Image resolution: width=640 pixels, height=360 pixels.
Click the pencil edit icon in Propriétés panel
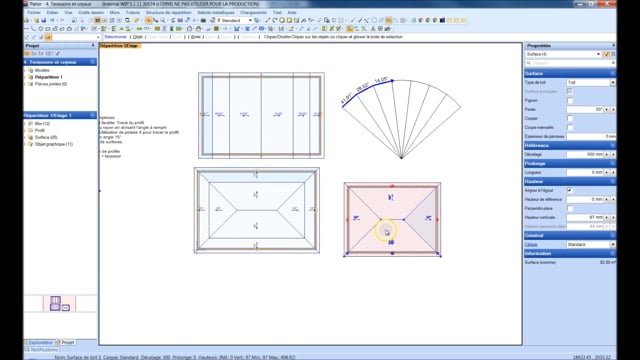point(607,54)
